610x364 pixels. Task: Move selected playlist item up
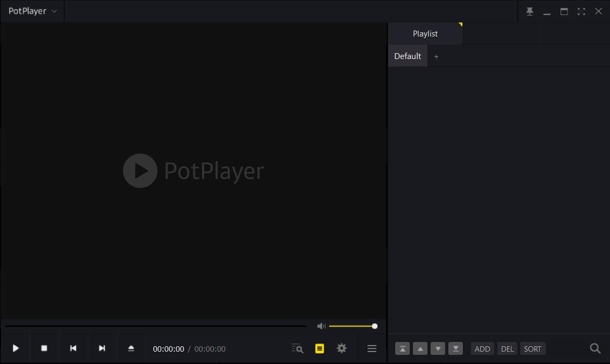(420, 349)
